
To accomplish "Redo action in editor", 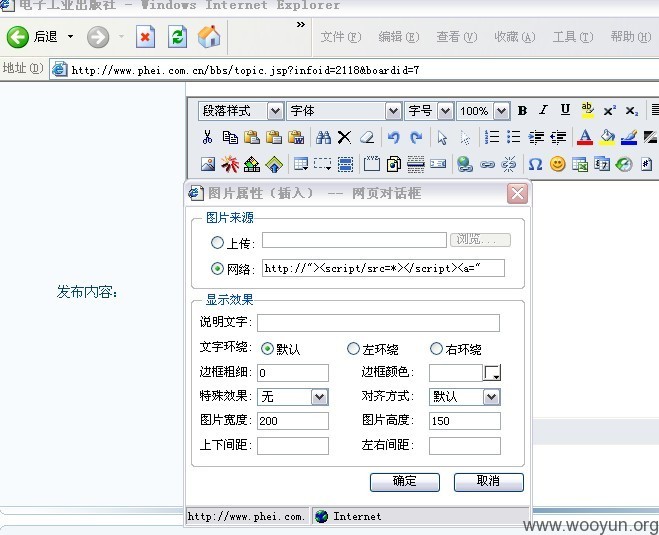I will click(416, 137).
